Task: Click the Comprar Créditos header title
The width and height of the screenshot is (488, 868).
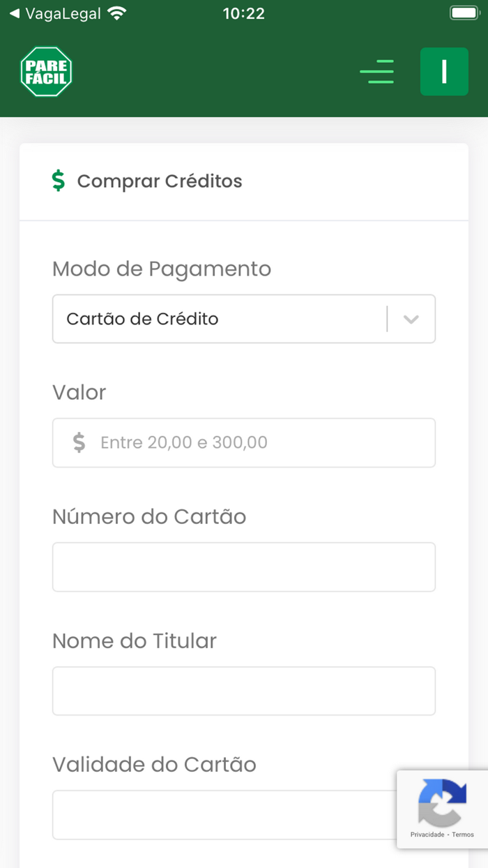Action: click(160, 181)
